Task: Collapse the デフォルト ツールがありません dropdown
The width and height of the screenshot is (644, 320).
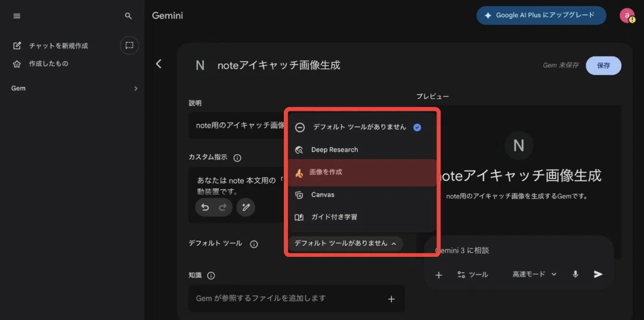Action: pyautogui.click(x=345, y=243)
